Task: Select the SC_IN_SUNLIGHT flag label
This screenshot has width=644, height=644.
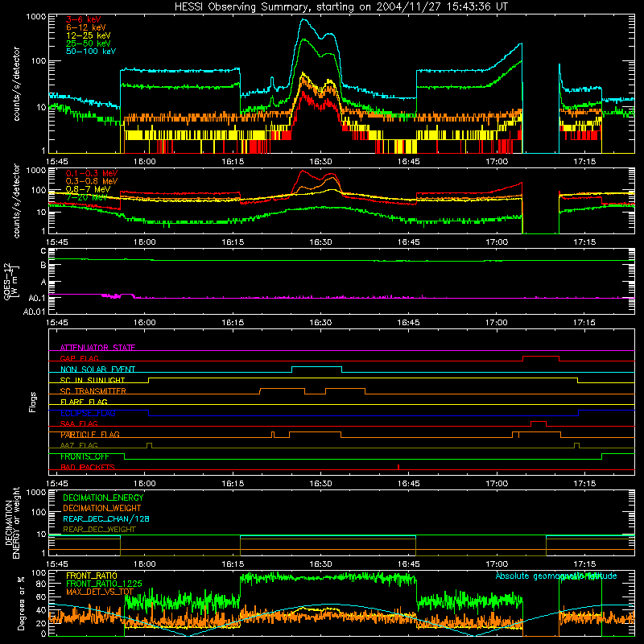Action: tap(93, 380)
